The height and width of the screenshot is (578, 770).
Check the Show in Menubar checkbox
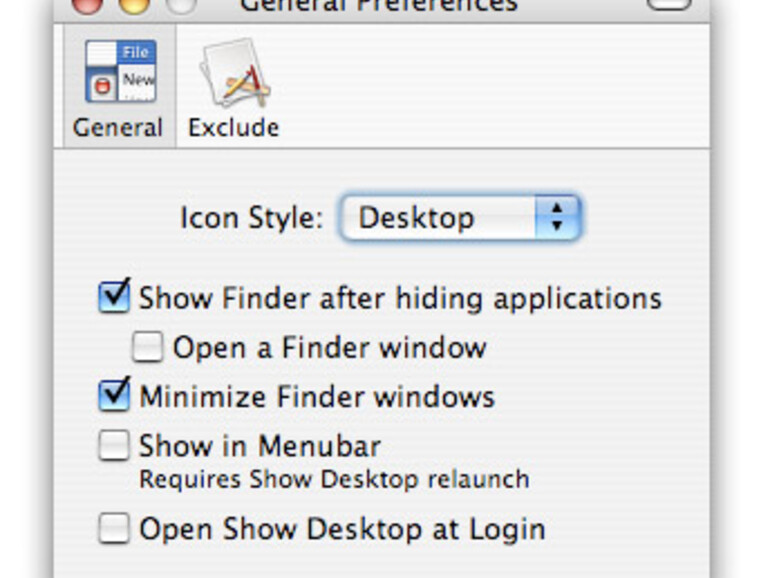click(114, 446)
